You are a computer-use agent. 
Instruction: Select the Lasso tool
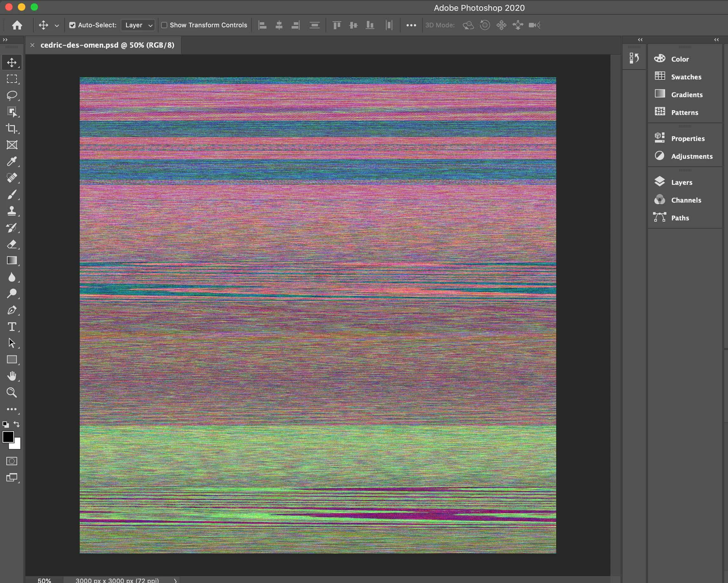click(12, 96)
